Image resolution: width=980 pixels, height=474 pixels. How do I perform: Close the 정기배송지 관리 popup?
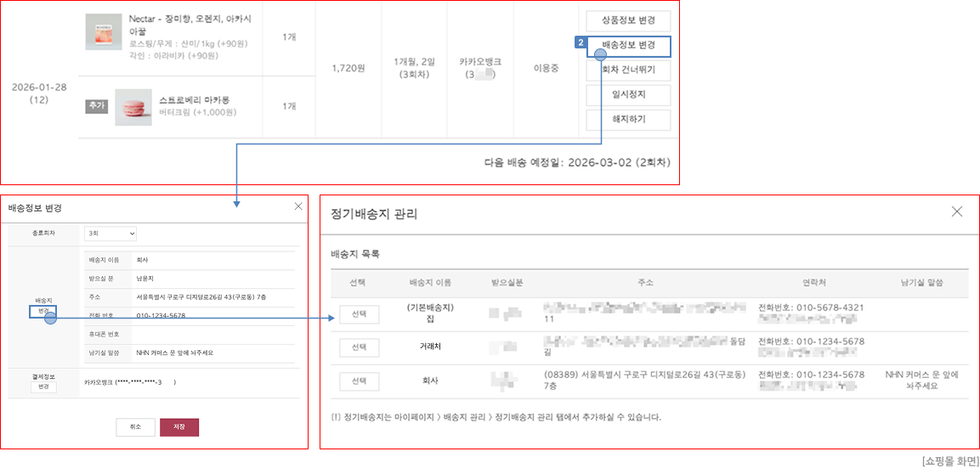coord(957,212)
